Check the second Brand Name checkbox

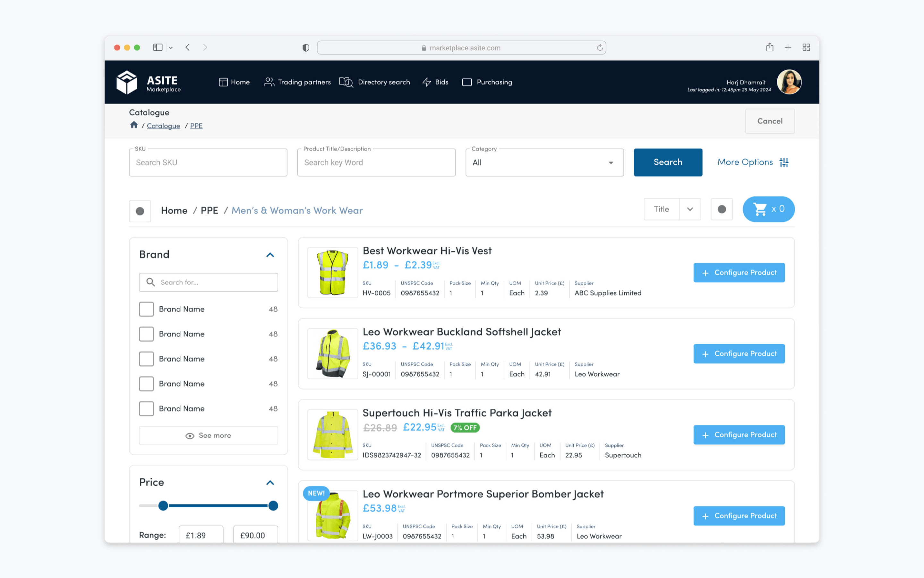[x=146, y=334]
